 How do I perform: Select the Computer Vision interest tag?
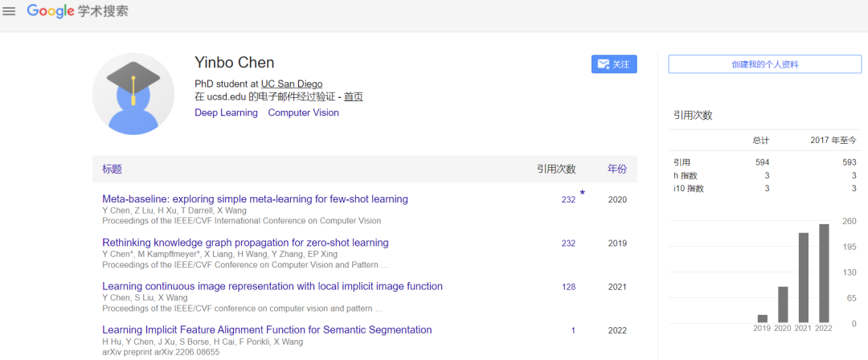[x=303, y=112]
